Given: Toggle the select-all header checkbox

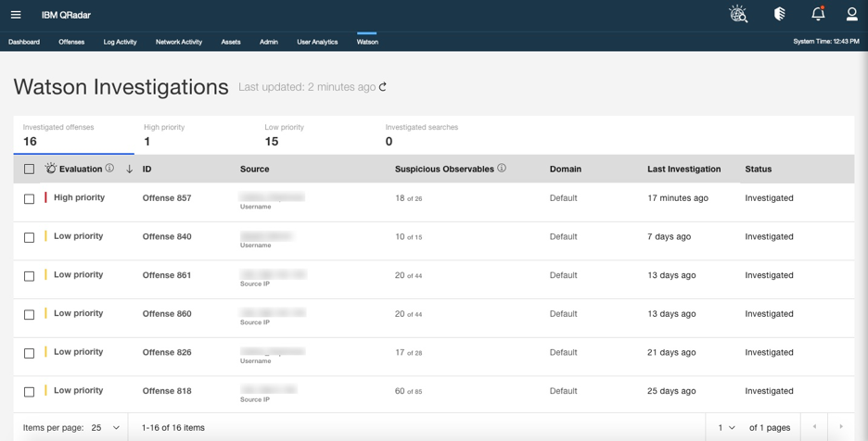Looking at the screenshot, I should coord(30,170).
